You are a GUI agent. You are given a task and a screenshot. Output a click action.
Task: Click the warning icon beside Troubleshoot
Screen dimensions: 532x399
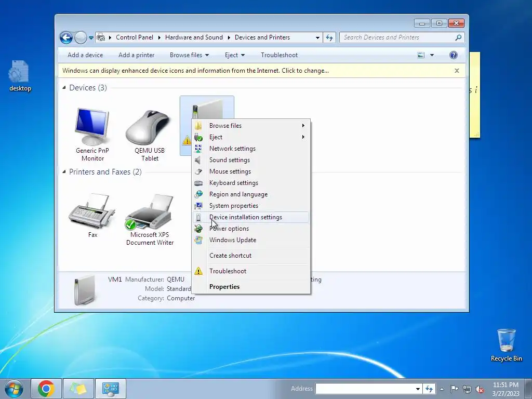pyautogui.click(x=198, y=271)
